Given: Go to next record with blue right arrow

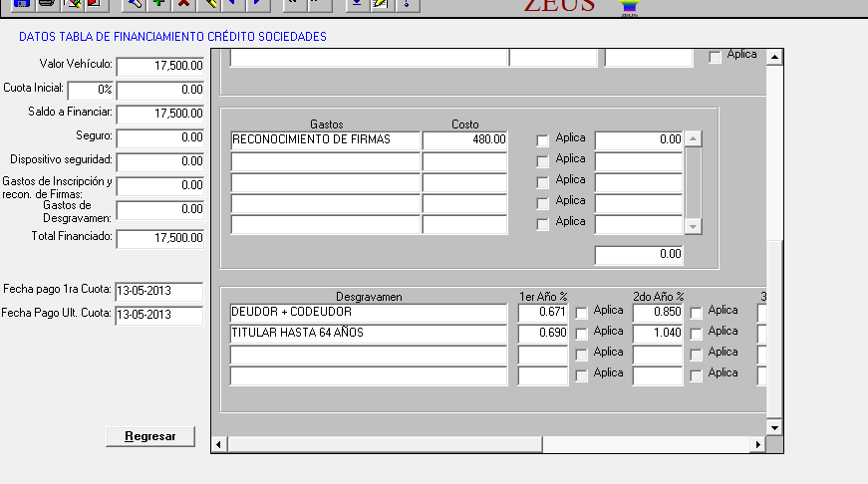Looking at the screenshot, I should [257, 4].
